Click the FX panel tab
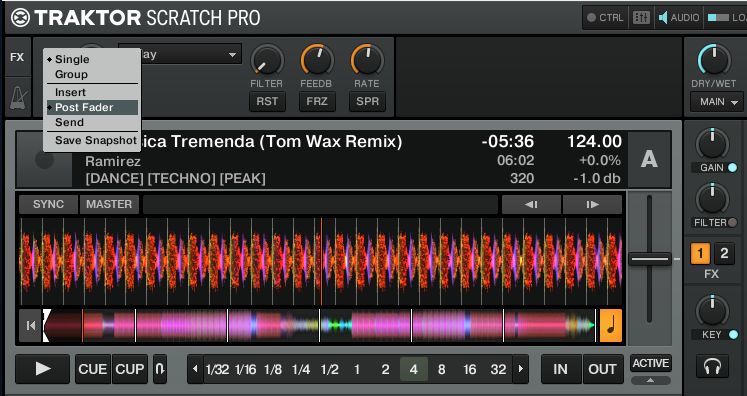747x396 pixels. [x=17, y=57]
